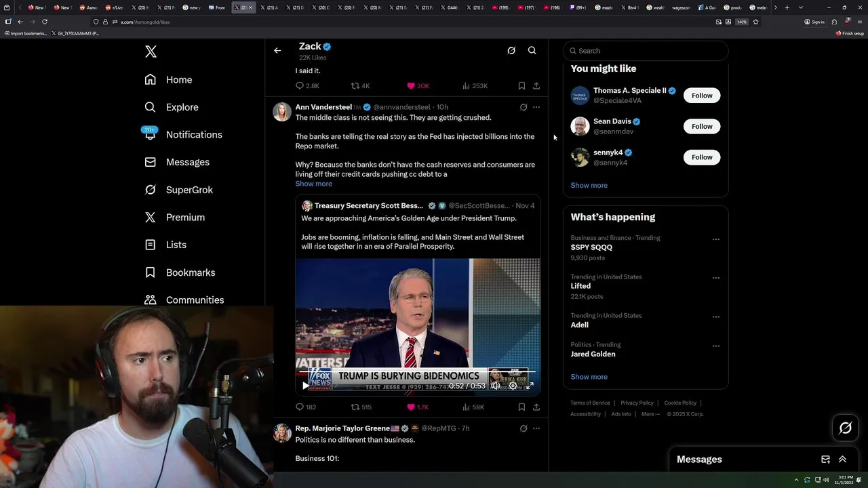
Task: Bookmark Ann Vandersteel's post
Action: point(521,407)
